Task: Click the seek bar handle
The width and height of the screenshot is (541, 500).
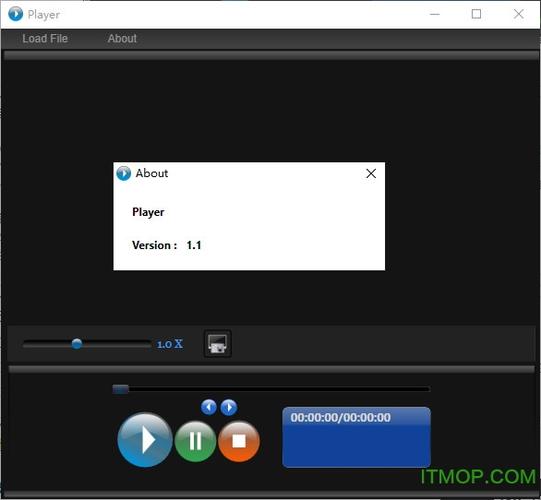Action: [x=120, y=389]
